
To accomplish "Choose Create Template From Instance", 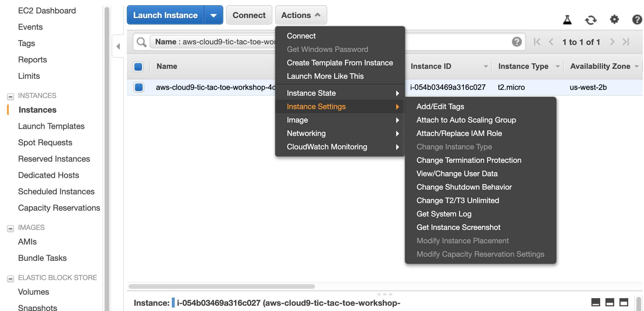I will [x=340, y=63].
